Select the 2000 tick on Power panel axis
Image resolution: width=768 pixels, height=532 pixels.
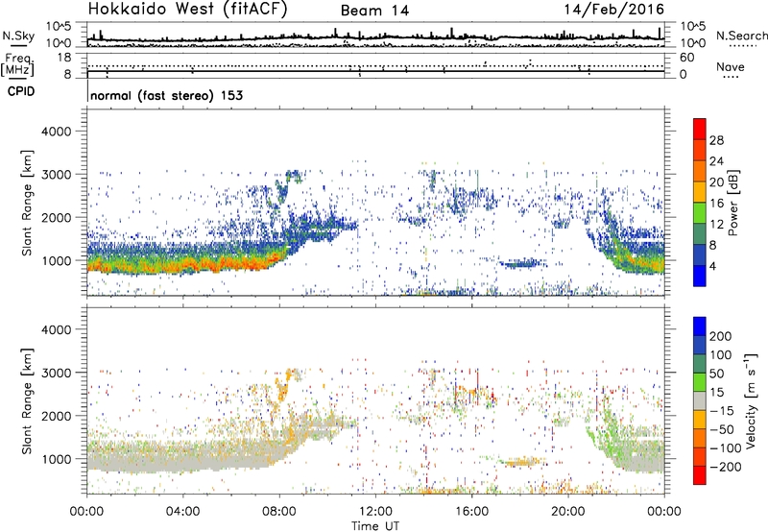pyautogui.click(x=56, y=217)
